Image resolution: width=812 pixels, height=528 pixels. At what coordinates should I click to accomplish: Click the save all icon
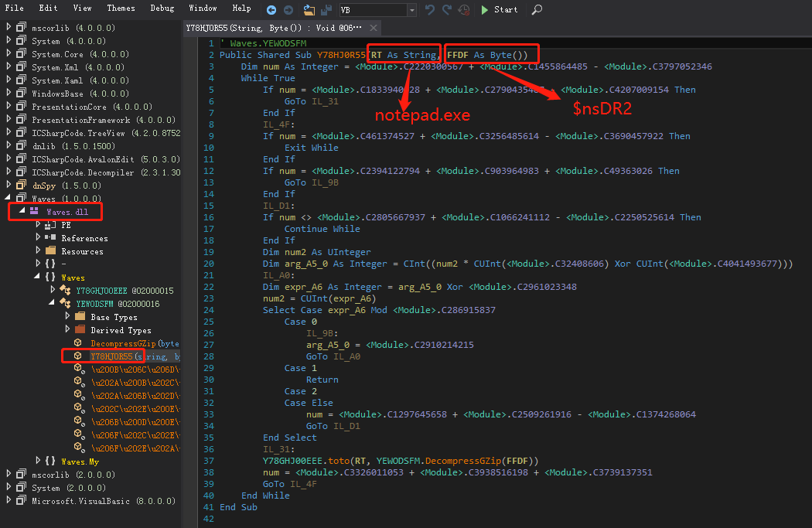[x=326, y=10]
